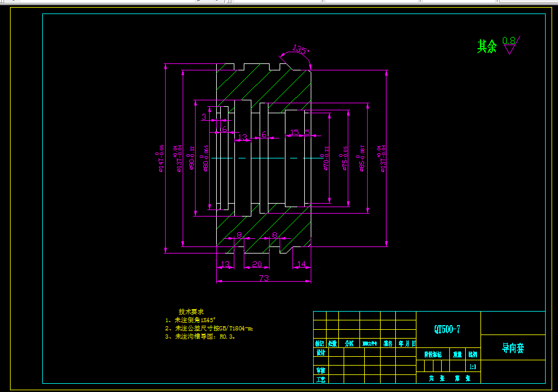Pick the ⌀137 dimension beside ⌀147

(177, 158)
